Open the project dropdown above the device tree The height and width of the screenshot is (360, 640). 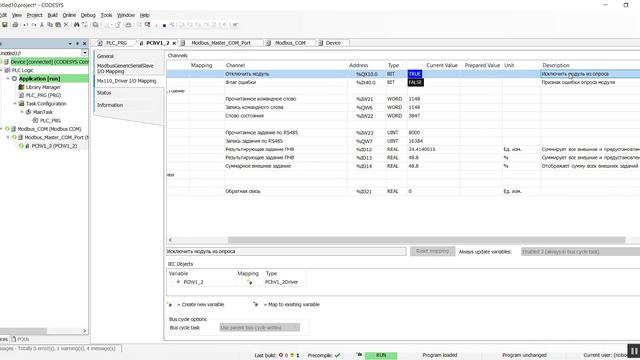tap(84, 53)
